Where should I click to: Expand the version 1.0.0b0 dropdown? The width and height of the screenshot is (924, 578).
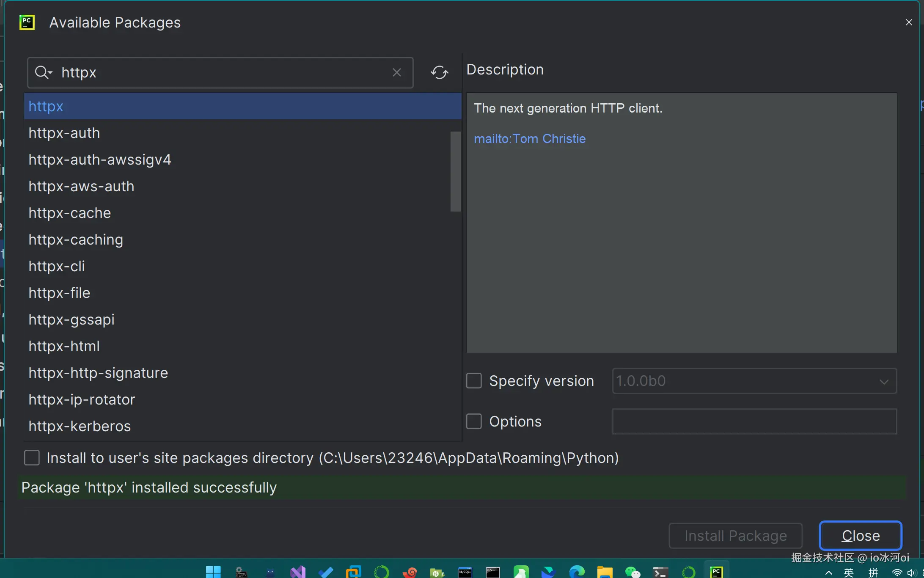[884, 381]
